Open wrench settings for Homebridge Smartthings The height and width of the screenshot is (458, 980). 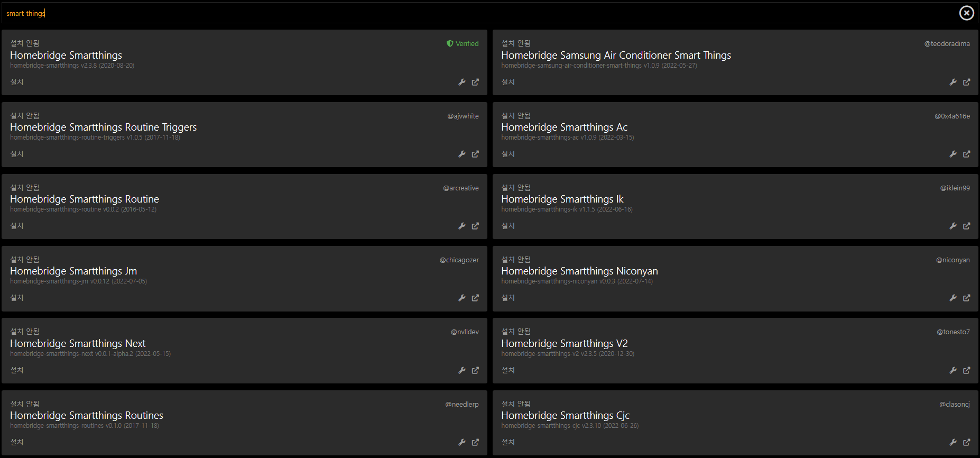coord(462,82)
